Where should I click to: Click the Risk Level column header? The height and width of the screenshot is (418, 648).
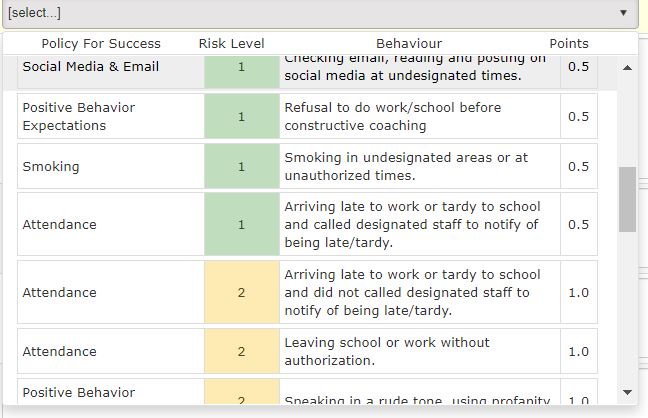tap(231, 43)
